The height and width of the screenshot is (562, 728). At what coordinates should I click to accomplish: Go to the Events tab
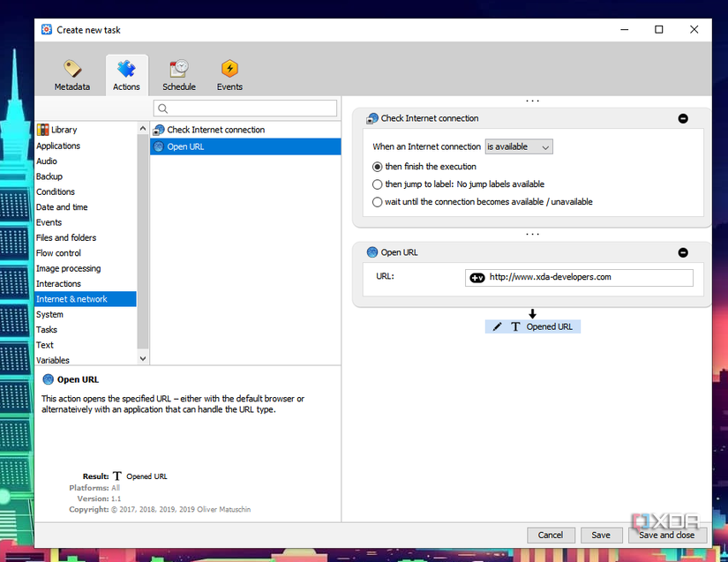pyautogui.click(x=229, y=75)
